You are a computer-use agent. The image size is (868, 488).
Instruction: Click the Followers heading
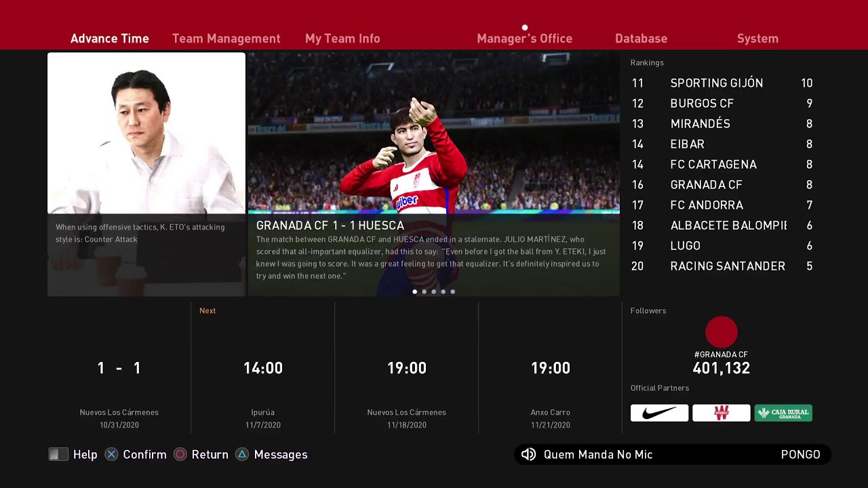648,310
